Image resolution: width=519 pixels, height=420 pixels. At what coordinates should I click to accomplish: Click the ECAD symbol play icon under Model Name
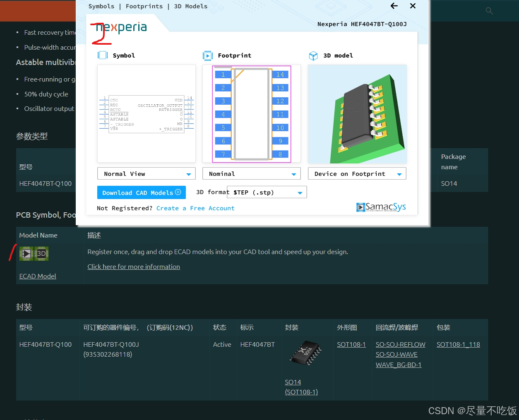coord(26,253)
